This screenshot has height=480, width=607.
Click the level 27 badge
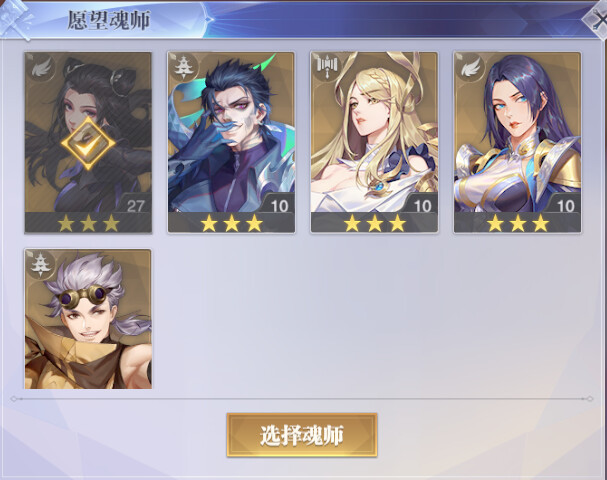click(135, 206)
